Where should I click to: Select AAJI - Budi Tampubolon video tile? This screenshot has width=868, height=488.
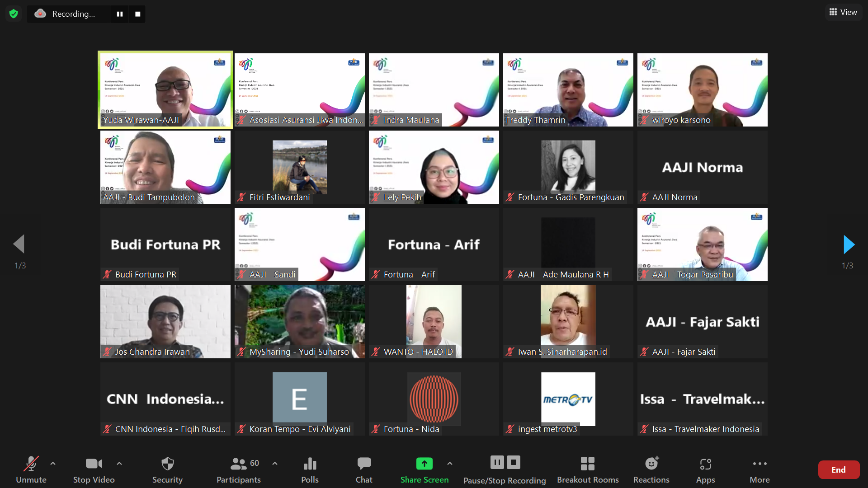165,167
